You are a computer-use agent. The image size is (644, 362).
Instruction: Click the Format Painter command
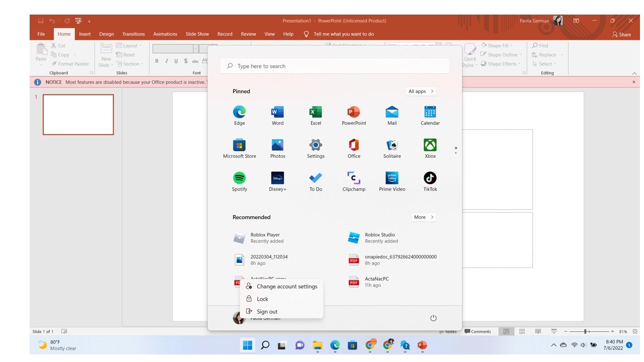point(69,64)
